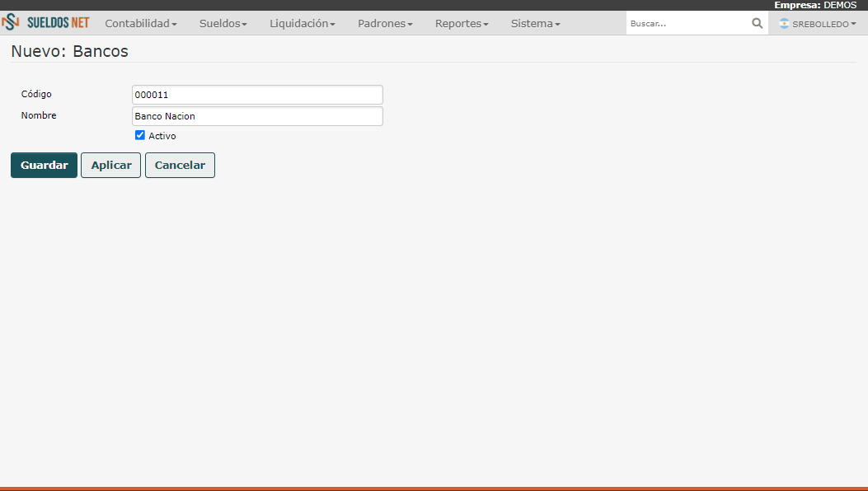Viewport: 868px width, 491px height.
Task: Click into the Nombre field
Action: click(x=257, y=116)
